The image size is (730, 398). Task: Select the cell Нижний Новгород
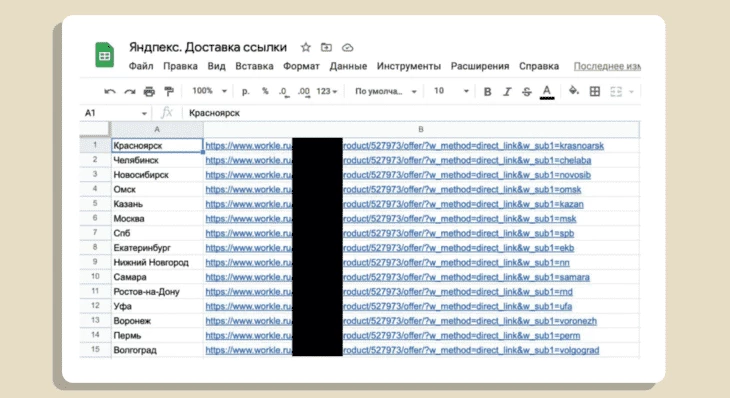click(157, 263)
